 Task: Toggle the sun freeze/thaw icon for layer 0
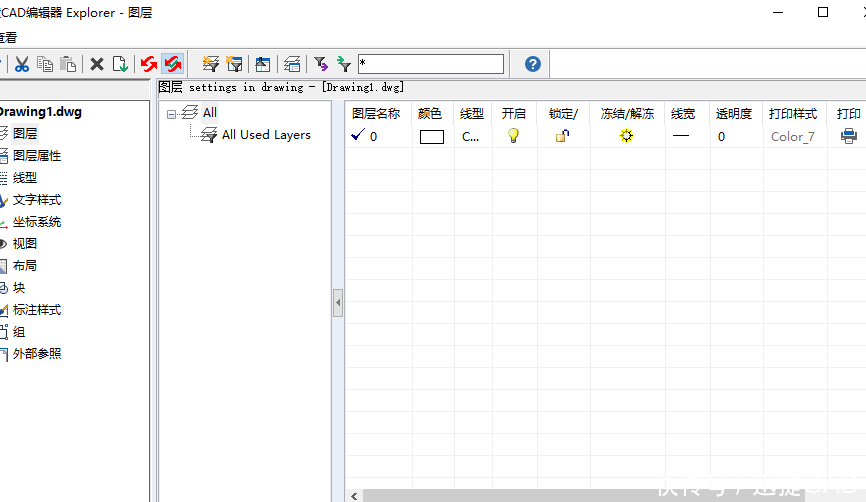pyautogui.click(x=626, y=135)
